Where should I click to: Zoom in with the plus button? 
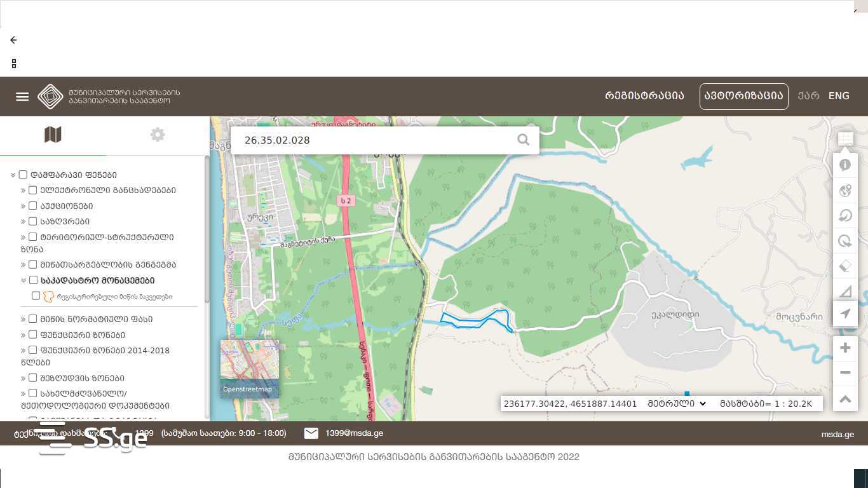pyautogui.click(x=845, y=348)
